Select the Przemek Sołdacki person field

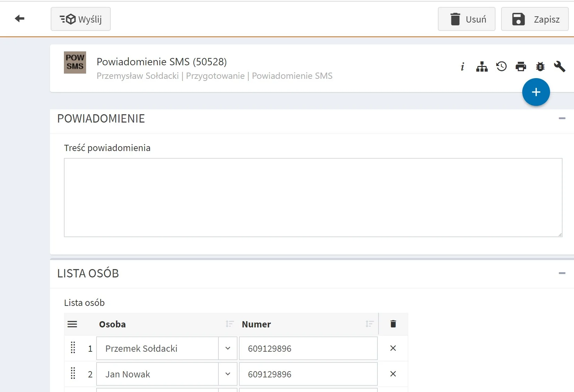tap(157, 348)
